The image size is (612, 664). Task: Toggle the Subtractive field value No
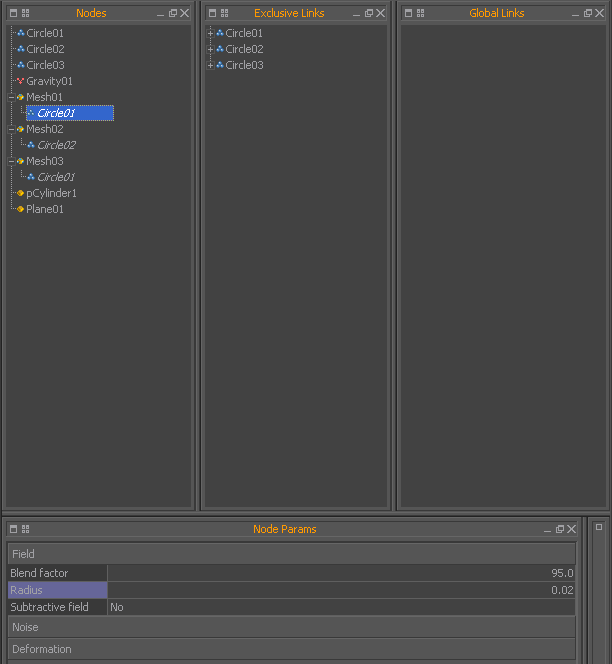(x=341, y=607)
